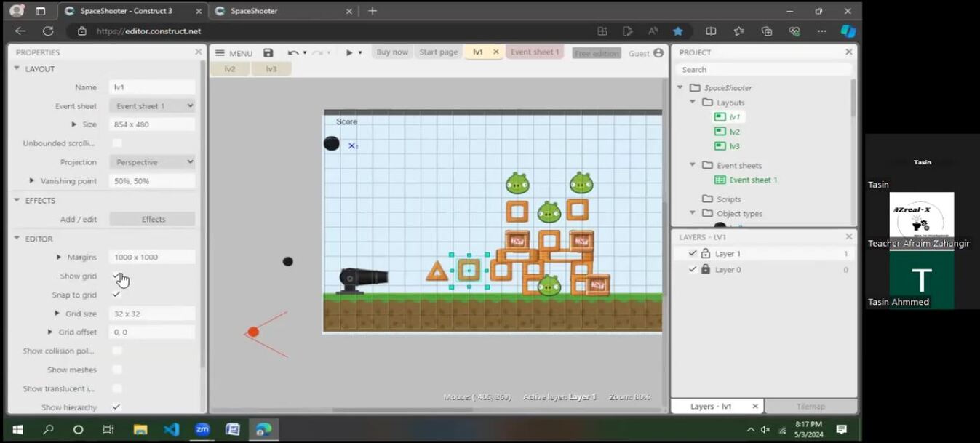Screen dimensions: 980x443
Task: Click the Effects button
Action: click(x=152, y=219)
